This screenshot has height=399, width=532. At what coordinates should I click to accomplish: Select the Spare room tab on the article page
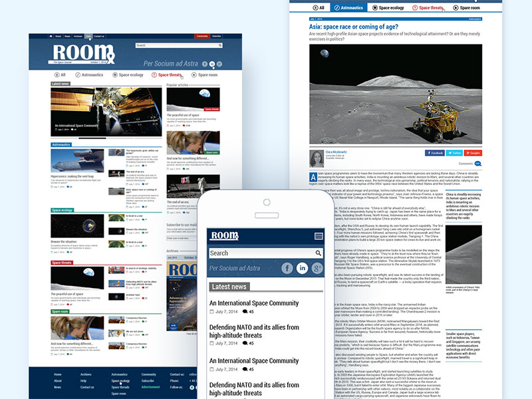[x=467, y=8]
